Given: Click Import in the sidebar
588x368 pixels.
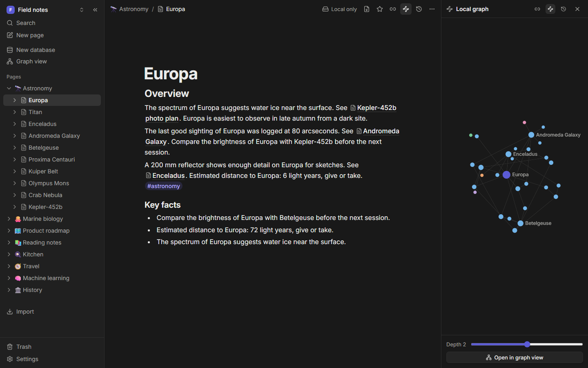Looking at the screenshot, I should point(52,312).
